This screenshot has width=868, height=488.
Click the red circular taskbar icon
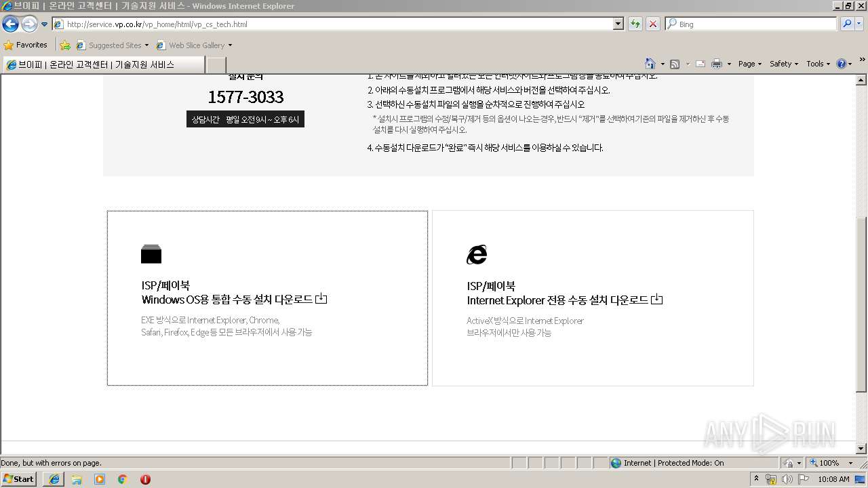tap(145, 479)
